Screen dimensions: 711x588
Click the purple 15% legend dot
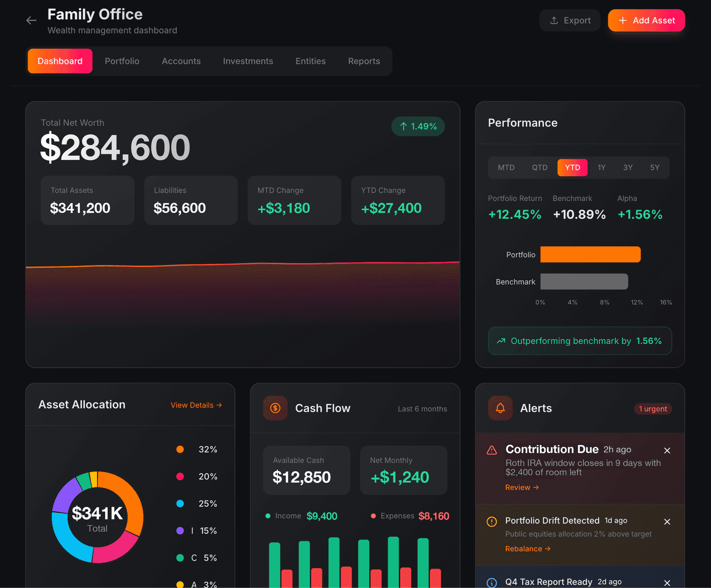pos(180,531)
